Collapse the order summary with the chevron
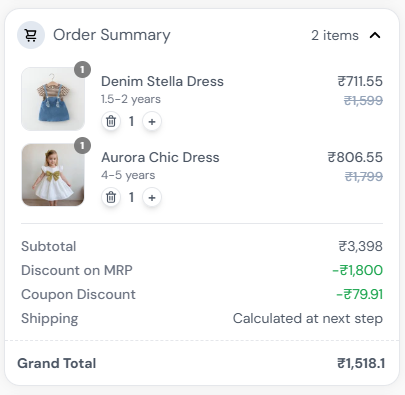This screenshot has width=405, height=395. [x=375, y=35]
